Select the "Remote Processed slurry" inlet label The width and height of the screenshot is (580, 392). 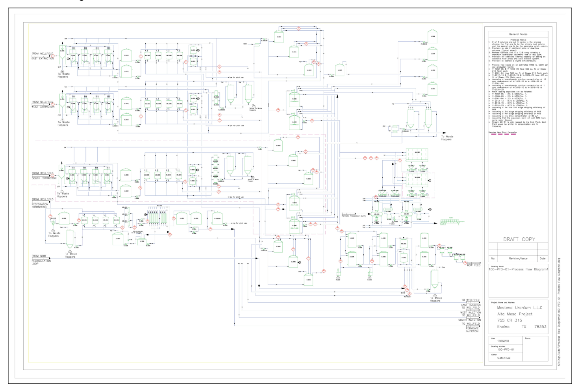[354, 216]
